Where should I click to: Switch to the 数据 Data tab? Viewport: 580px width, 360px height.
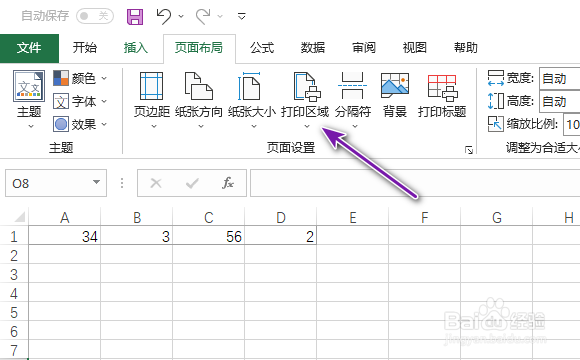pos(313,48)
